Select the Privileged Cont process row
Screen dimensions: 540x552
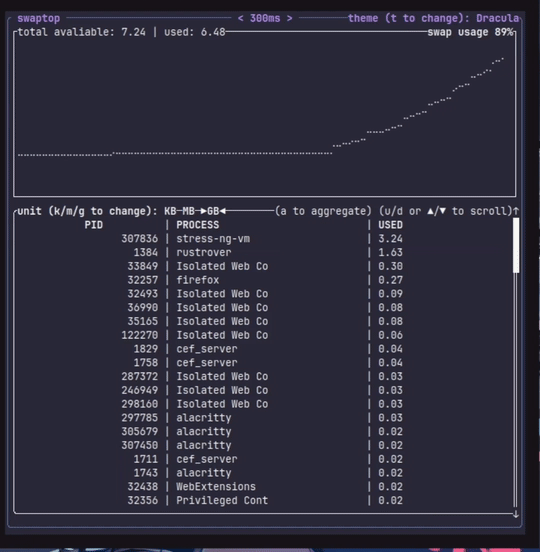(x=265, y=500)
